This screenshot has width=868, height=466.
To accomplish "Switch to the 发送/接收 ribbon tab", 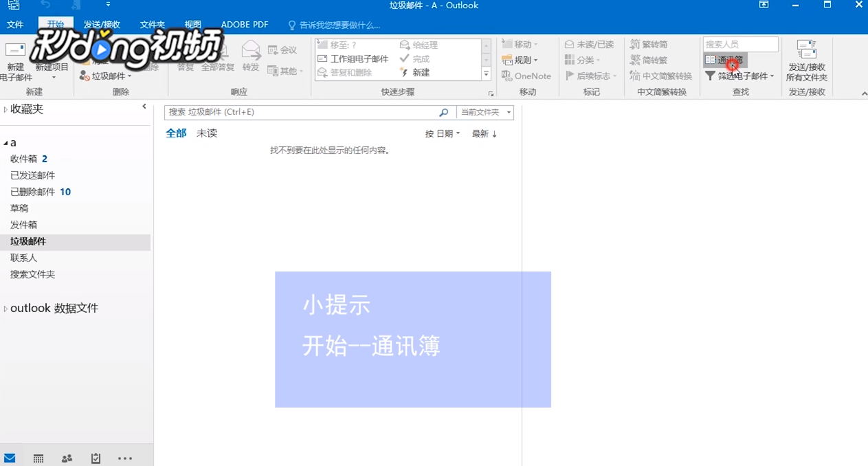I will click(x=102, y=24).
